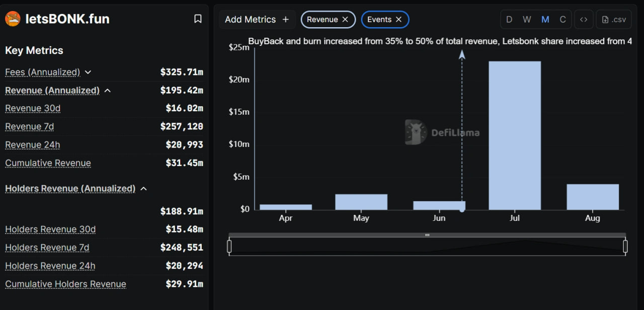The image size is (644, 310).
Task: Remove the Events chip
Action: tap(398, 20)
